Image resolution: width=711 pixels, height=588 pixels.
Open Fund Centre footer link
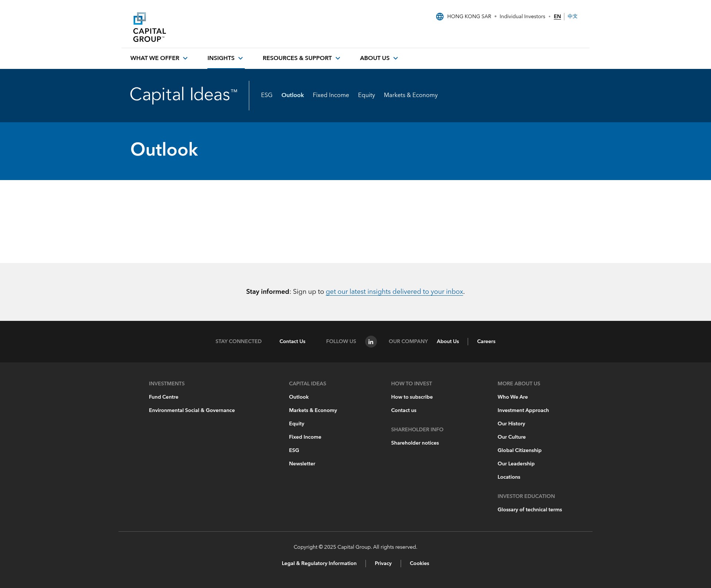163,397
